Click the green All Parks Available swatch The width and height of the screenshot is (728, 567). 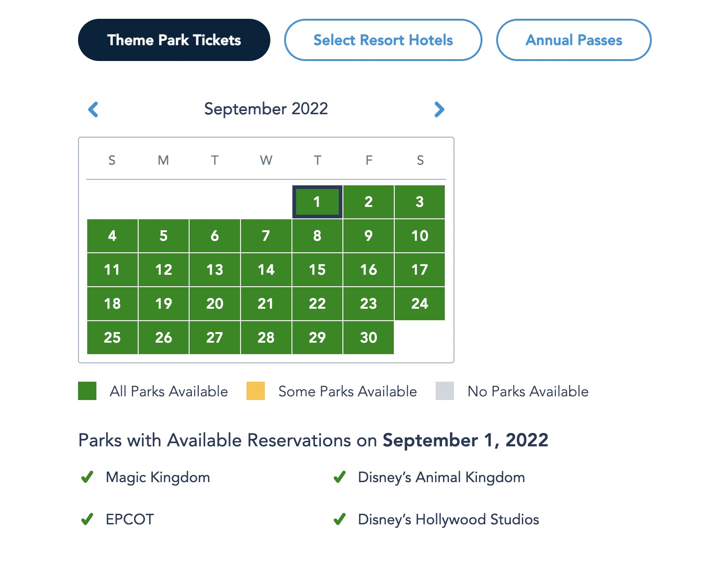(87, 391)
